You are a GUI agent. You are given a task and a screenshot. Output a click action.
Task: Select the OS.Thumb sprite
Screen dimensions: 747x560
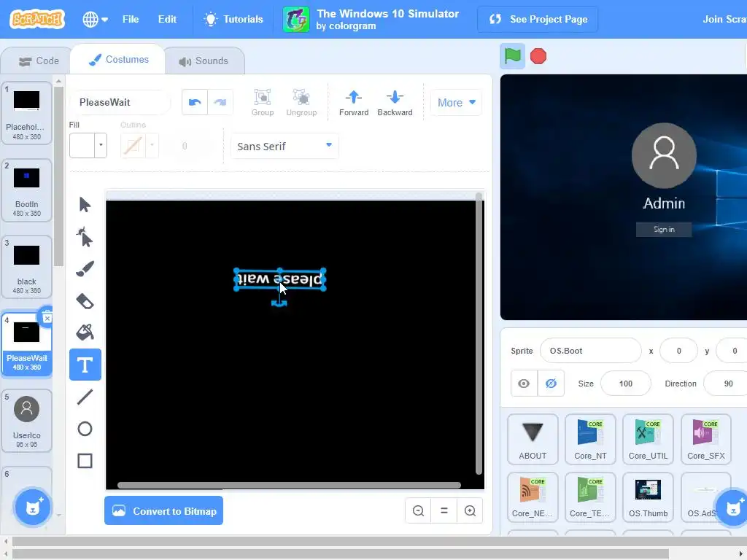point(648,497)
